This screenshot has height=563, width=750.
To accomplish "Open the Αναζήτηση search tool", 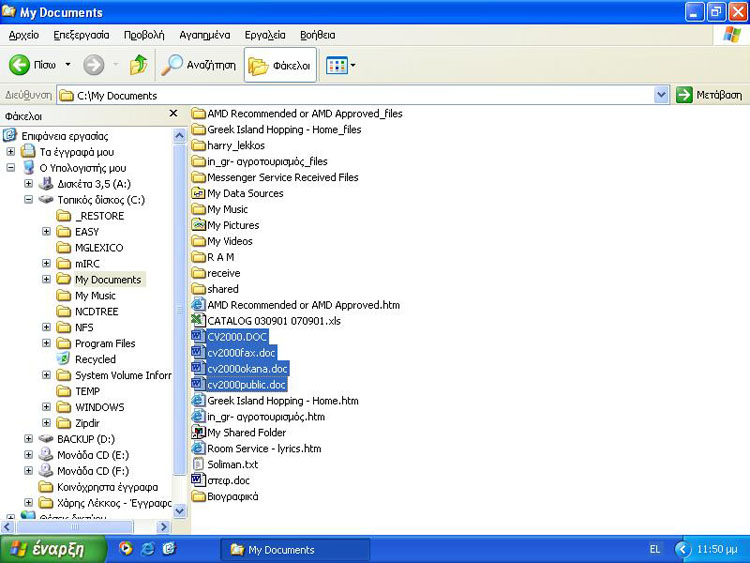I will 199,65.
